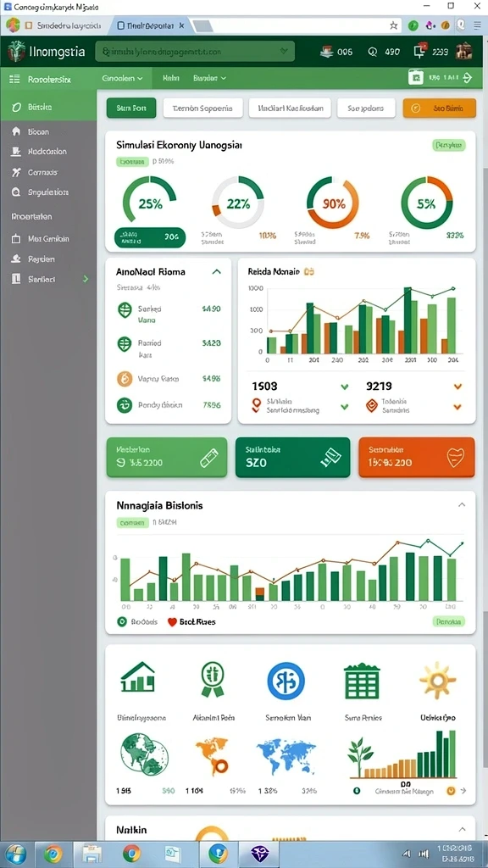This screenshot has height=868, width=488.
Task: Collapse the AnoNaol Rioma panel chevron
Action: (x=216, y=272)
